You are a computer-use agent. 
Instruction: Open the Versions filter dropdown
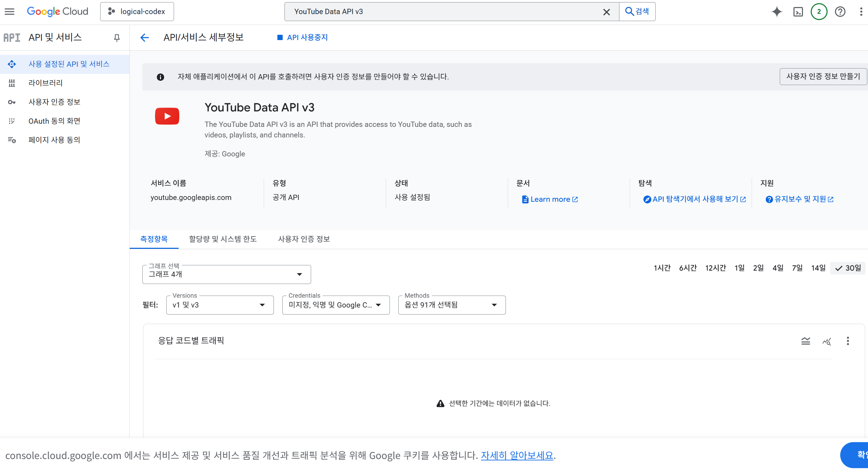(x=220, y=305)
